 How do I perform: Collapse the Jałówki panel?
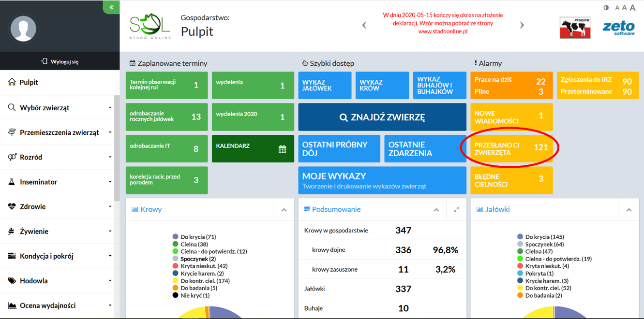(x=629, y=210)
